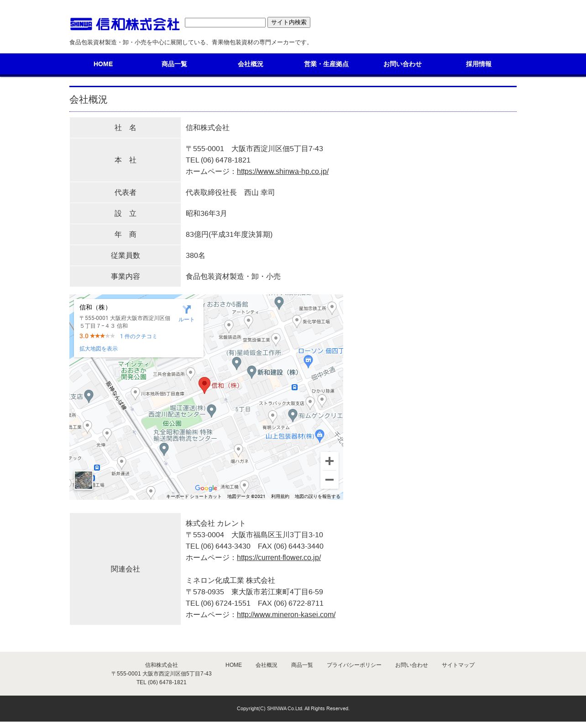Click footer HOME link

pos(234,665)
